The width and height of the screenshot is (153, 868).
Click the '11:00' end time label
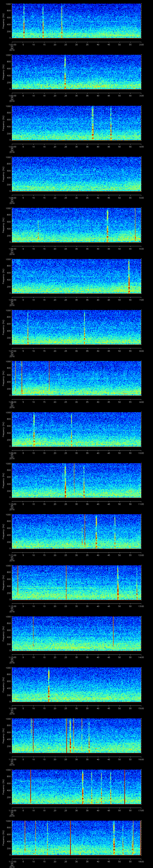[141, 504]
